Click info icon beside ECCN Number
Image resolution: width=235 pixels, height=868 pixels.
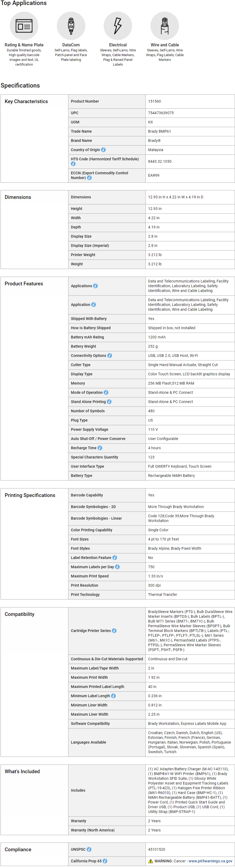(x=89, y=177)
